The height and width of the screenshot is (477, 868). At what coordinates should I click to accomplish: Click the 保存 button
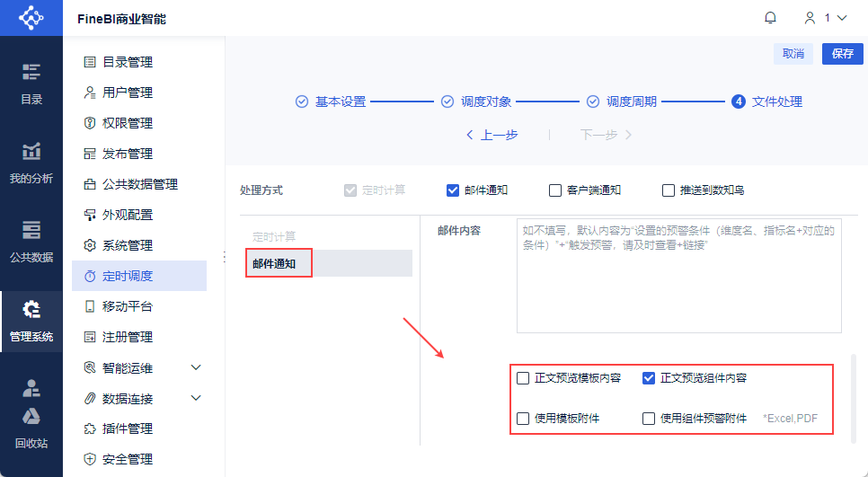pyautogui.click(x=843, y=54)
